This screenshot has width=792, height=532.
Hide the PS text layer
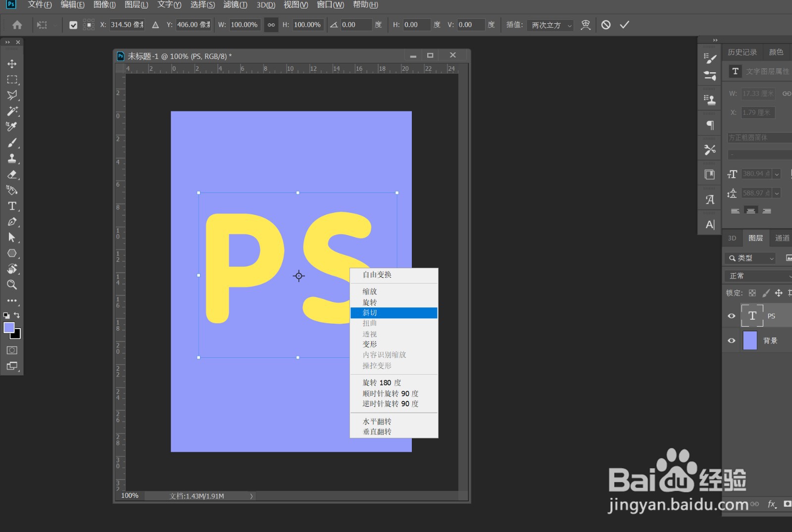[x=732, y=316]
